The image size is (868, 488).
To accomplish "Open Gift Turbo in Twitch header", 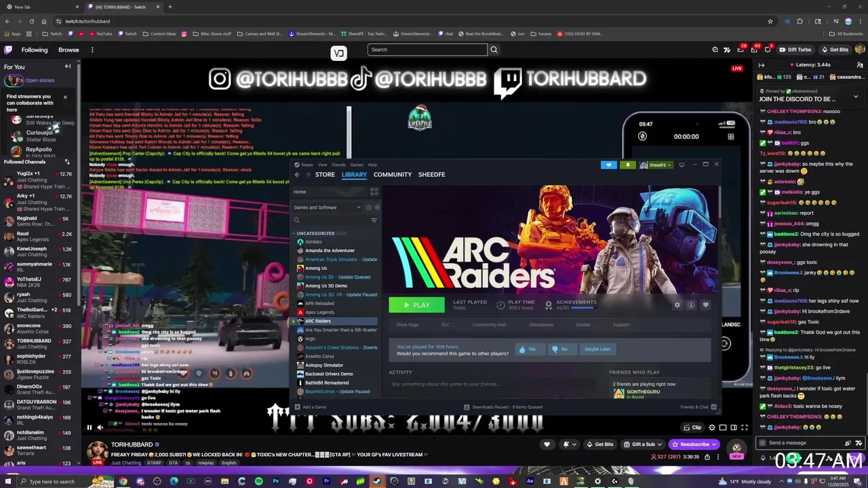I will coord(795,49).
